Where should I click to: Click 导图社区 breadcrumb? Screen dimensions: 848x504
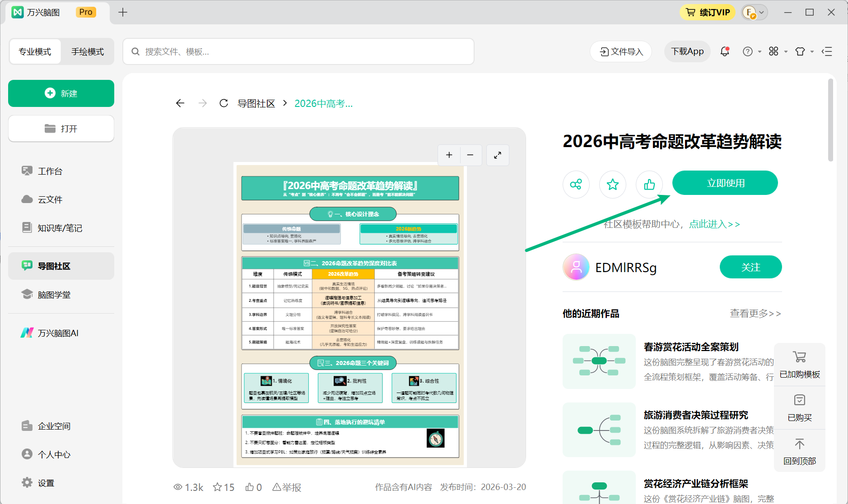[256, 103]
